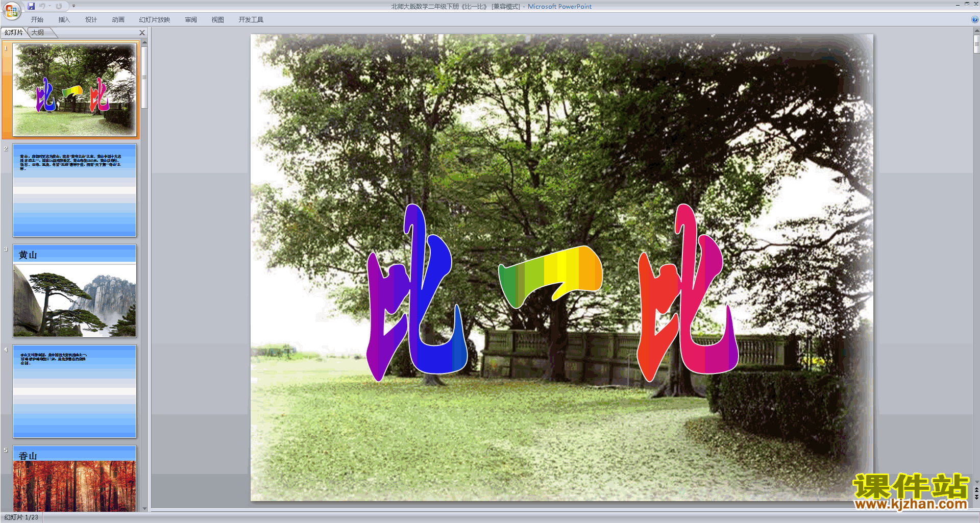Switch to the 大纲 outline tab
The image size is (980, 523).
coord(38,33)
